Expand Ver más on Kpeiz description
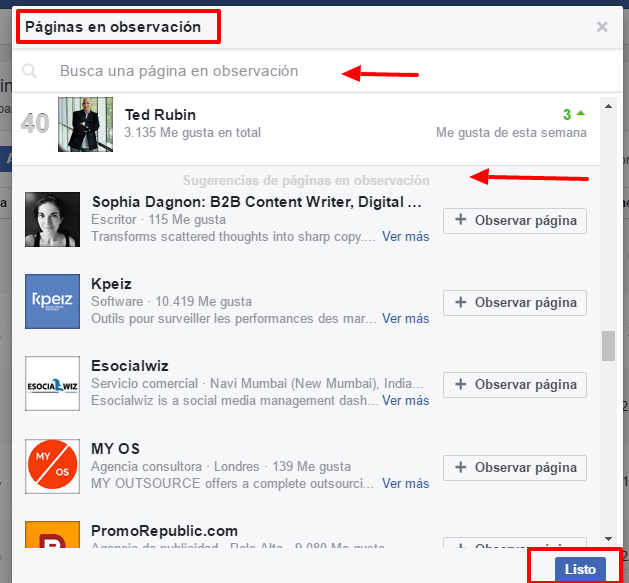 [406, 319]
